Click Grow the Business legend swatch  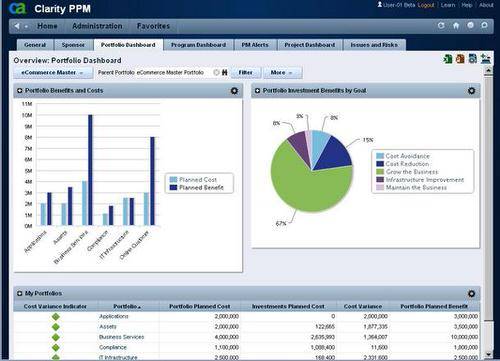coord(380,172)
